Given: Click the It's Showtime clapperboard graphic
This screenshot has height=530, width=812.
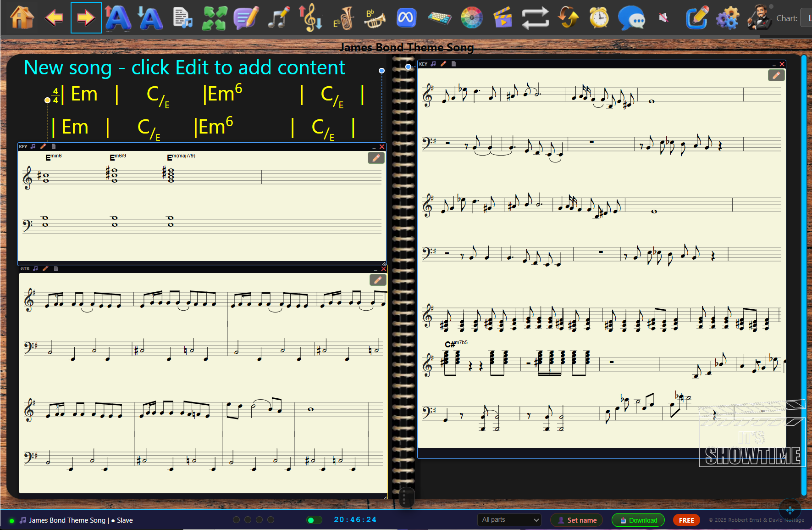Looking at the screenshot, I should pos(752,433).
